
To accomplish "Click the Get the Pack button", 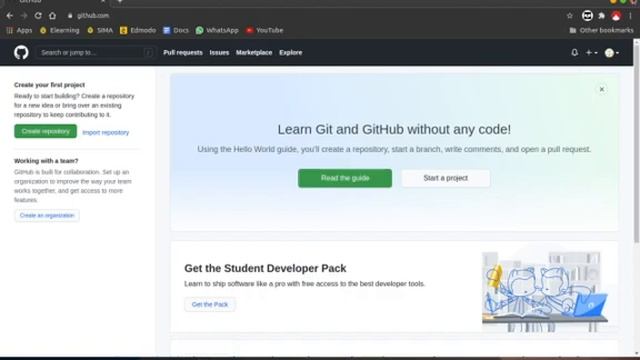I will coord(210,304).
